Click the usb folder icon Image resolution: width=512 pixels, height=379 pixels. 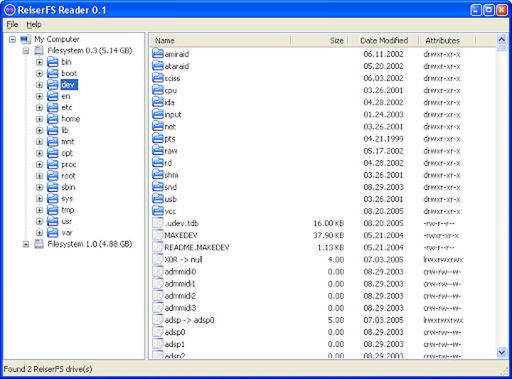(158, 199)
